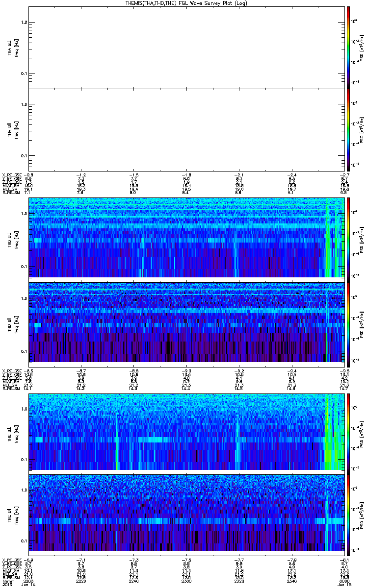This screenshot has height=588, width=368.
Task: Click the 2340 time tick label
Action: [291, 581]
